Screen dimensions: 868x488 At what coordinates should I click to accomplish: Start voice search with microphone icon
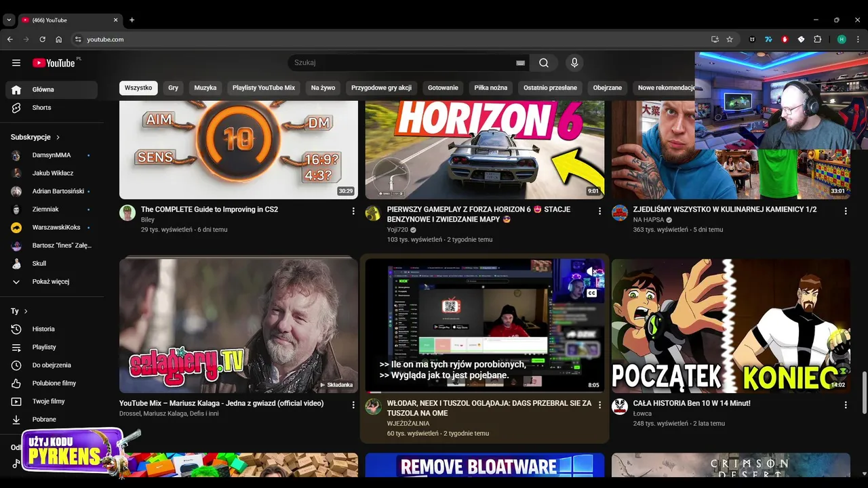pyautogui.click(x=574, y=63)
